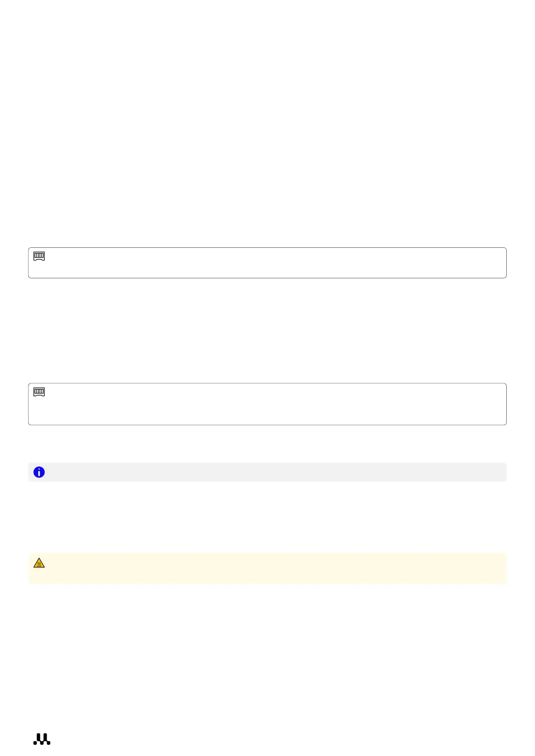This screenshot has height=756, width=535.
Task: Select the shorter outlined note box
Action: click(x=267, y=263)
